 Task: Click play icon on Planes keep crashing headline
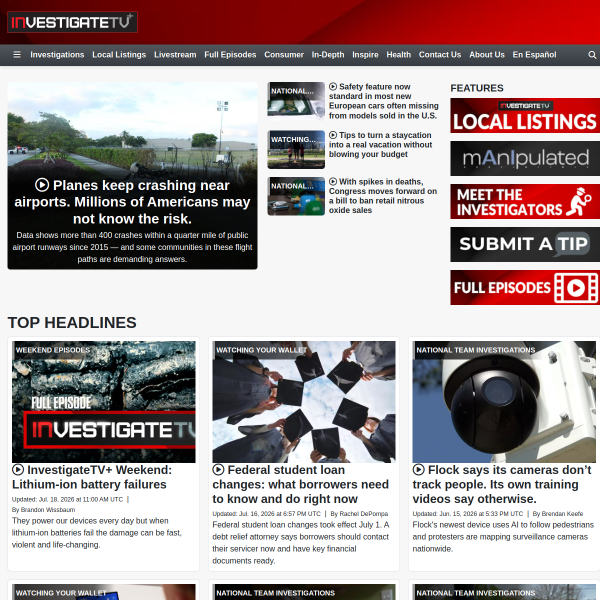click(x=42, y=185)
